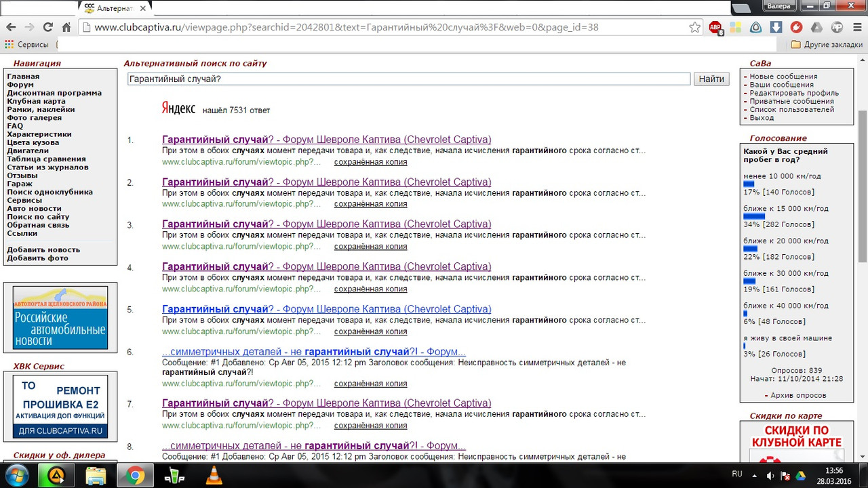Open search result number 5 title link
Image resolution: width=868 pixels, height=488 pixels.
327,309
